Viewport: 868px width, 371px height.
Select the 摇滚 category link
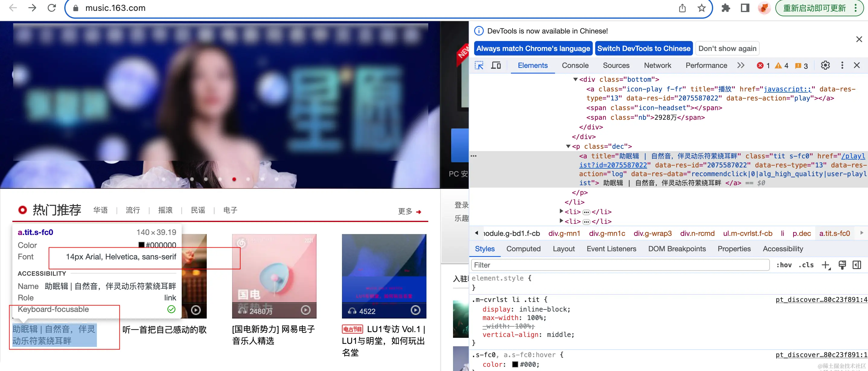coord(165,210)
